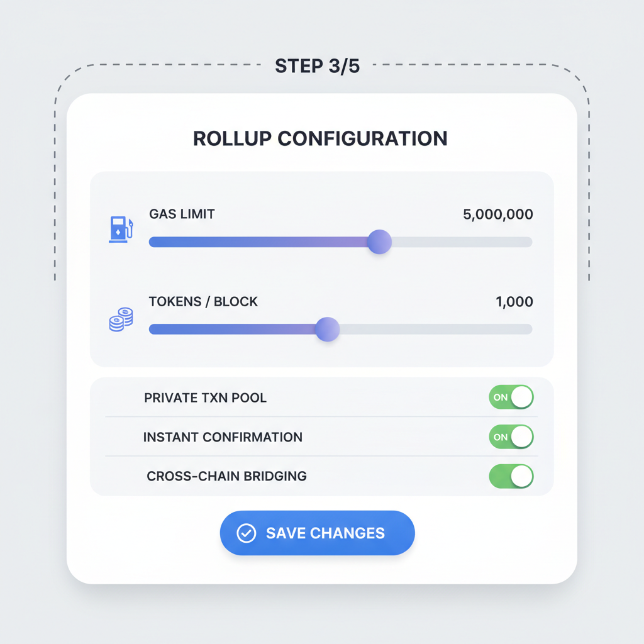Click the Rollup Configuration title
The width and height of the screenshot is (644, 644).
point(319,138)
